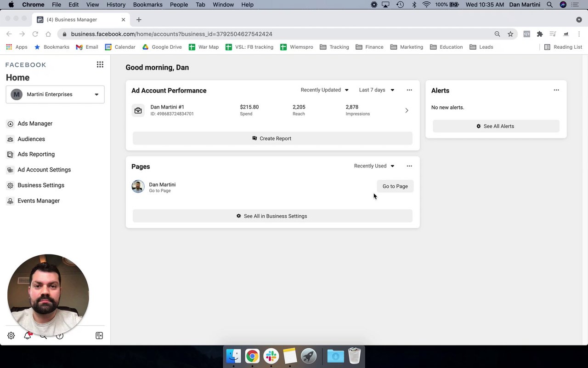Click the ad account briefcase icon
This screenshot has height=368, width=588.
(x=138, y=110)
